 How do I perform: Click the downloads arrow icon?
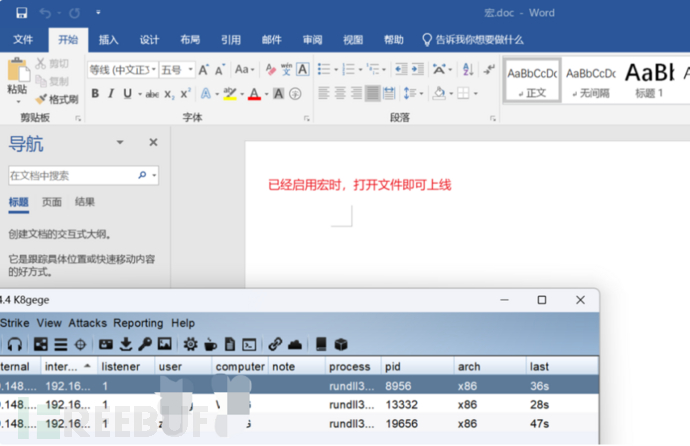click(x=126, y=344)
